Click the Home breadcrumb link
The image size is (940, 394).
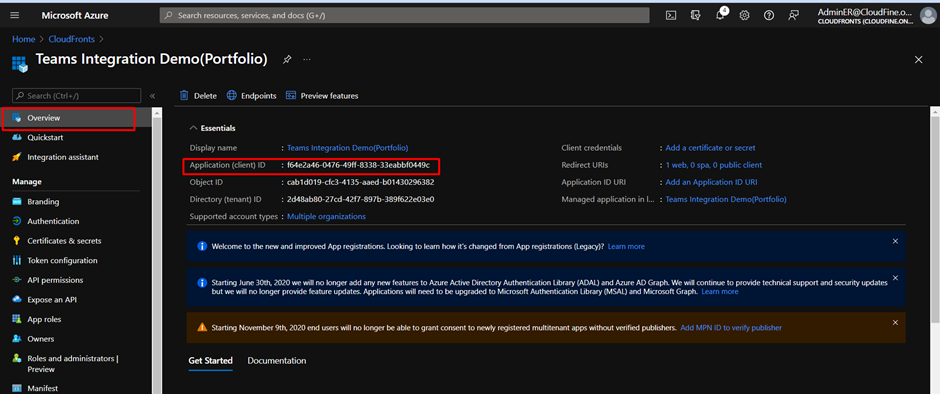point(24,39)
